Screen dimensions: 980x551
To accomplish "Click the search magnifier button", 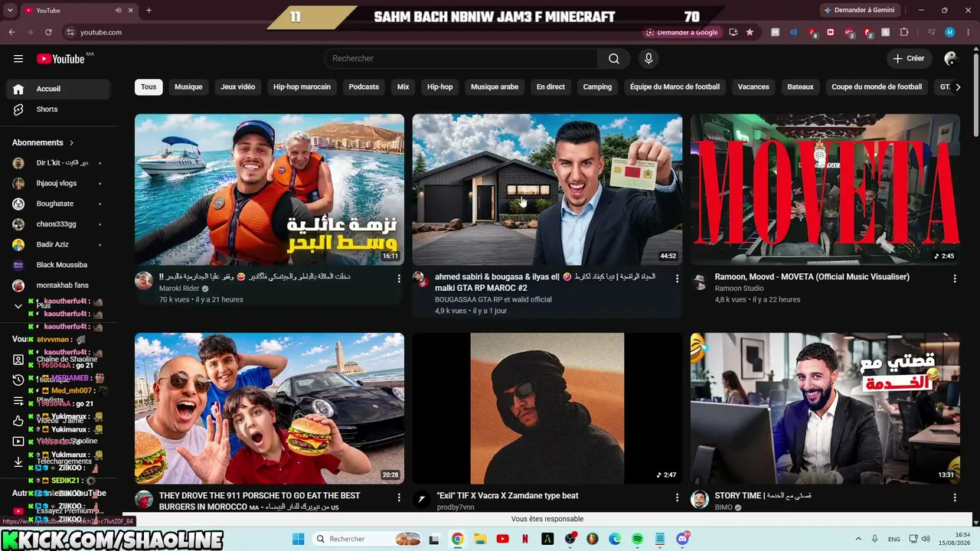I will point(614,59).
